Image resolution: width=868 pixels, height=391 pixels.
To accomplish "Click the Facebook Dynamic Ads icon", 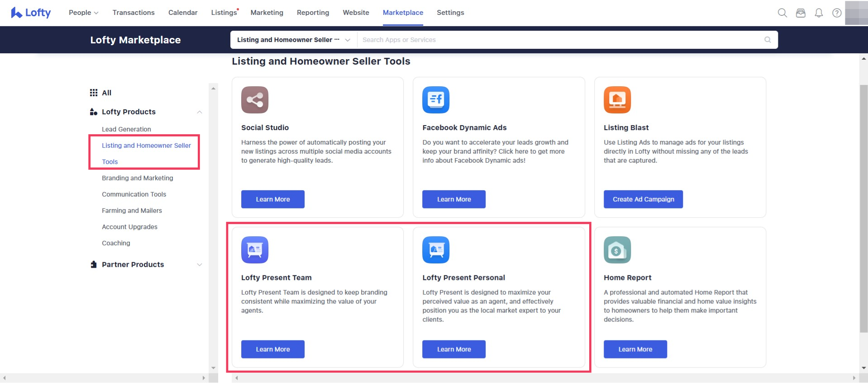I will click(x=435, y=100).
